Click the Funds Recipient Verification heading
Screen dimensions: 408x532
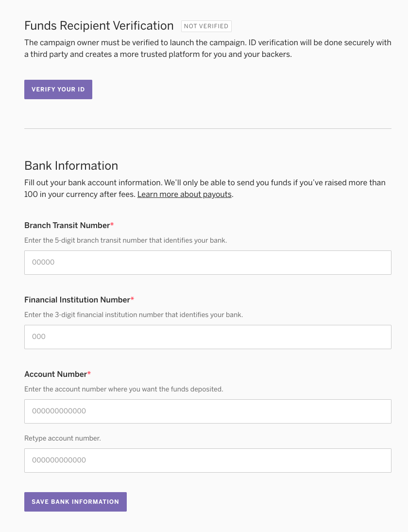(99, 26)
